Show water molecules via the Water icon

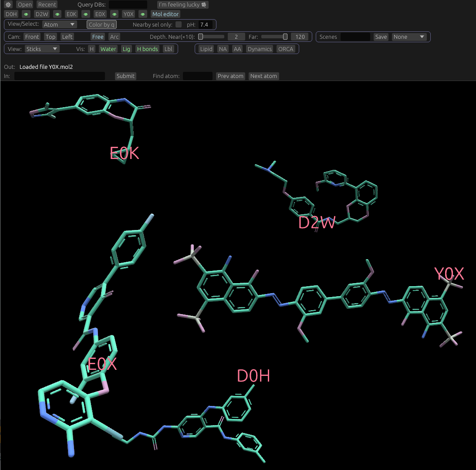(x=108, y=49)
